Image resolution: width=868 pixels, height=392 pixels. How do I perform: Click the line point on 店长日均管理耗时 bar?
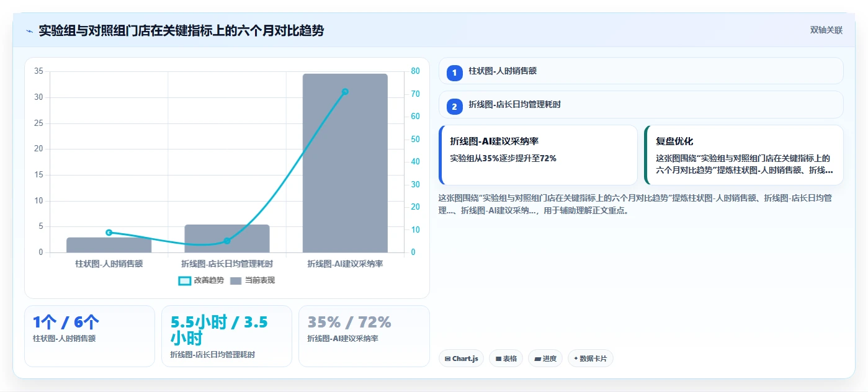point(227,241)
